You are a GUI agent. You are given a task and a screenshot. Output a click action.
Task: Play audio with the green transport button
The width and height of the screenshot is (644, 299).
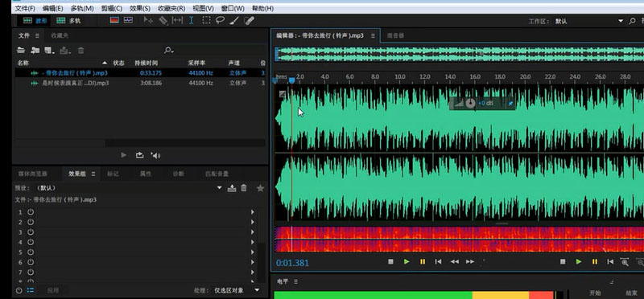click(x=407, y=262)
